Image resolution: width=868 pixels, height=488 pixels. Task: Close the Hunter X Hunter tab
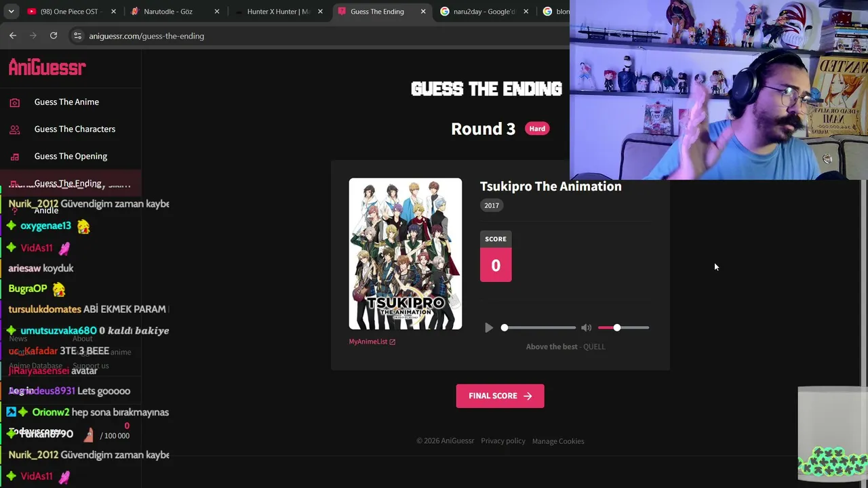[x=320, y=12]
